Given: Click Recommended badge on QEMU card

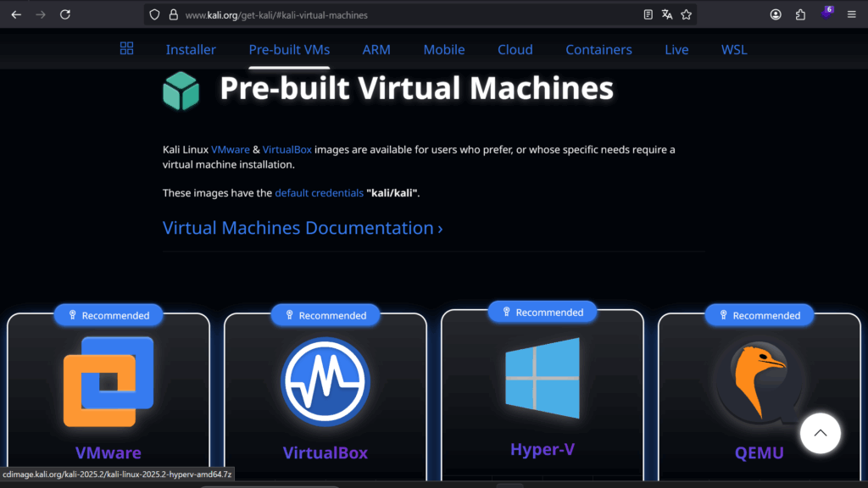Looking at the screenshot, I should point(759,315).
